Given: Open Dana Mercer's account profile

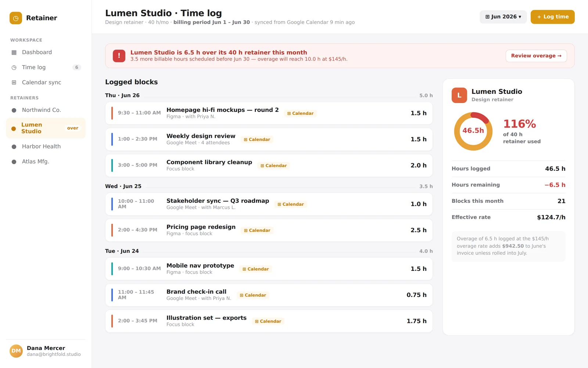Looking at the screenshot, I should (x=46, y=351).
